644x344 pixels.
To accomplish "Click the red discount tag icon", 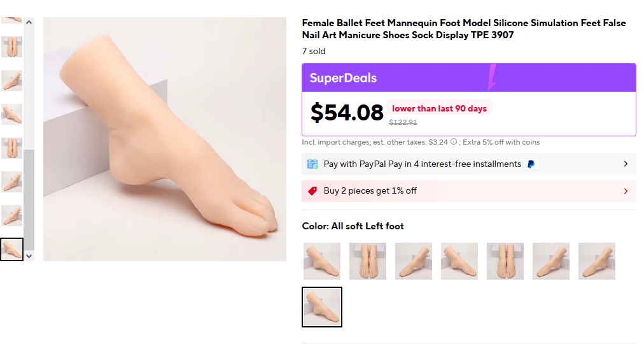I will (x=312, y=191).
